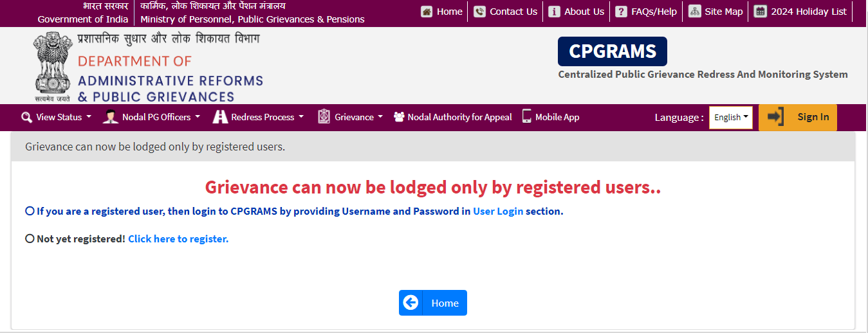
Task: Click the FAQs/Help question mark icon
Action: [x=621, y=12]
